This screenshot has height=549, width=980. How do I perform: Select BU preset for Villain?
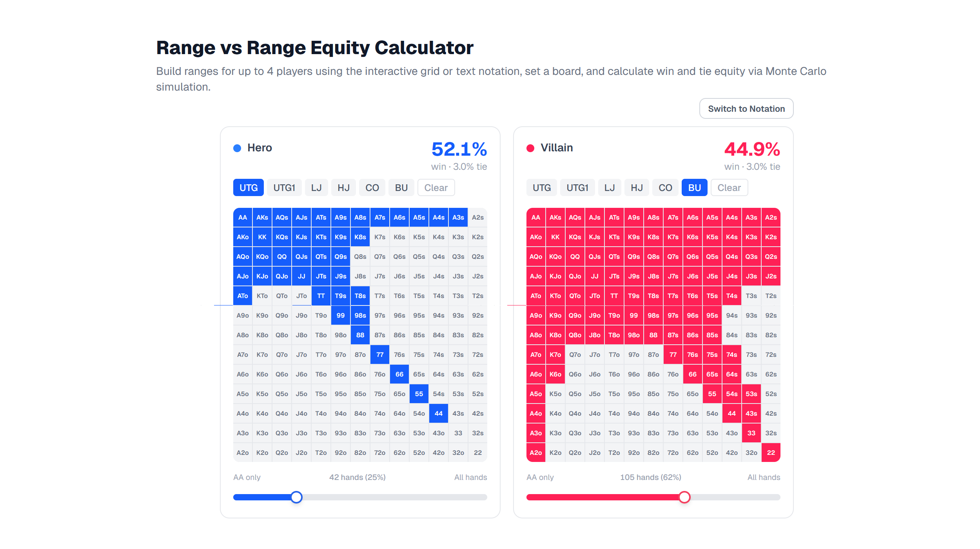point(694,188)
